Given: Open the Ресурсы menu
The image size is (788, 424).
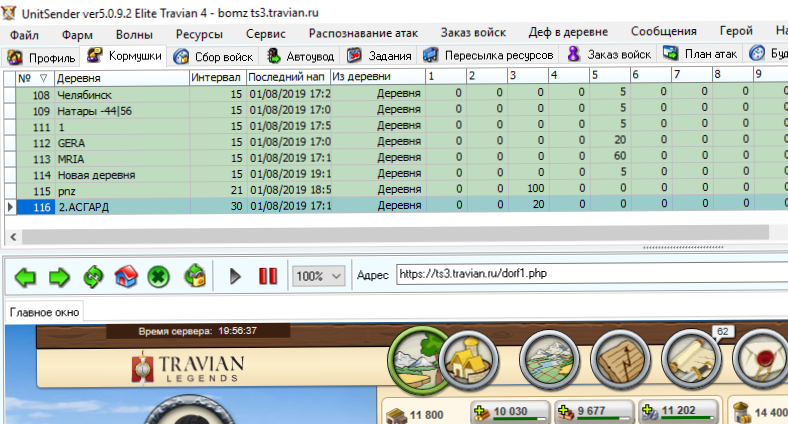Looking at the screenshot, I should coord(199,34).
